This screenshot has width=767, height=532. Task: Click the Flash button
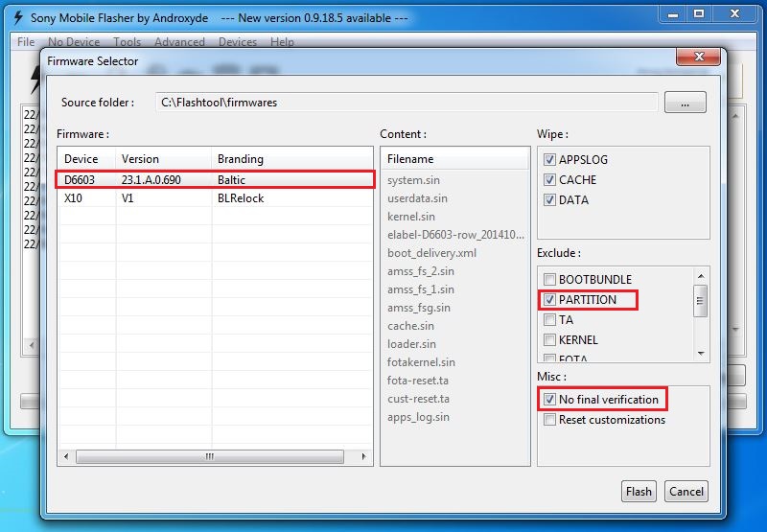(x=639, y=492)
